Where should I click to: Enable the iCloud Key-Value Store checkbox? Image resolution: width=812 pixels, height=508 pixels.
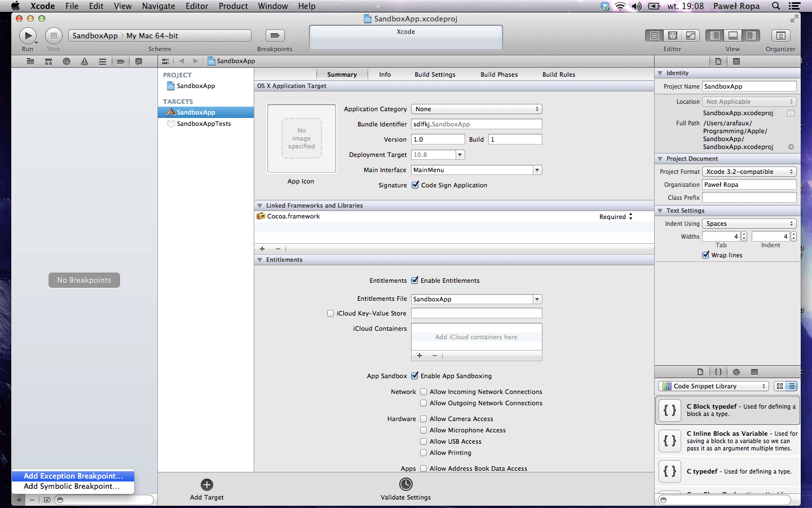pos(330,313)
